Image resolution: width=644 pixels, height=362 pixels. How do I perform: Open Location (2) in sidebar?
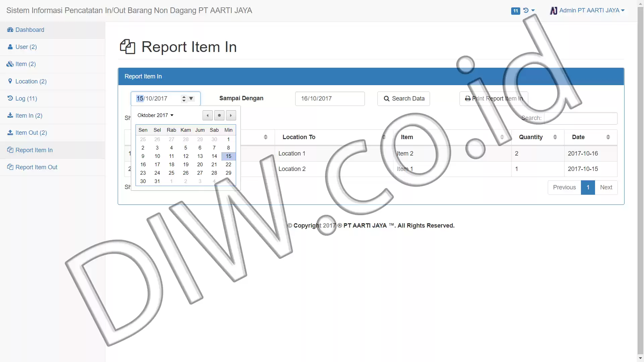52,81
